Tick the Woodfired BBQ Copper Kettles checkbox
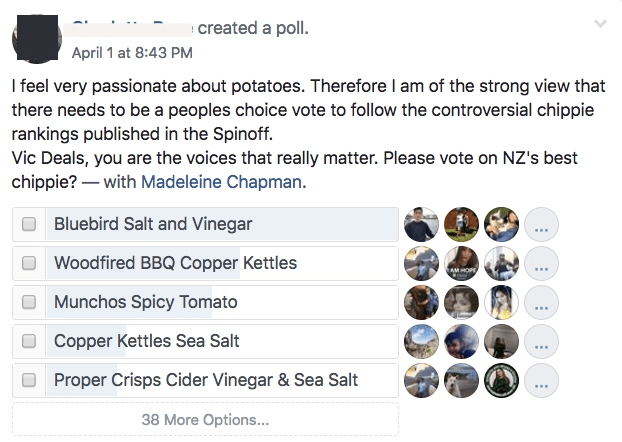The width and height of the screenshot is (622, 442). [29, 264]
